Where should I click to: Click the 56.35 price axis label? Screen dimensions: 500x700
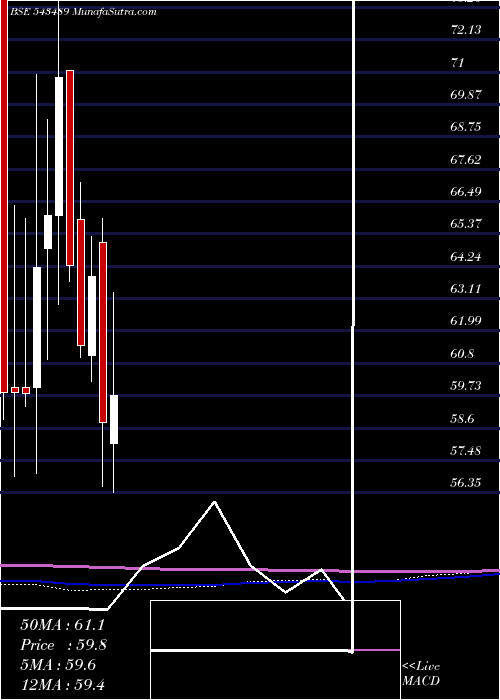click(466, 483)
